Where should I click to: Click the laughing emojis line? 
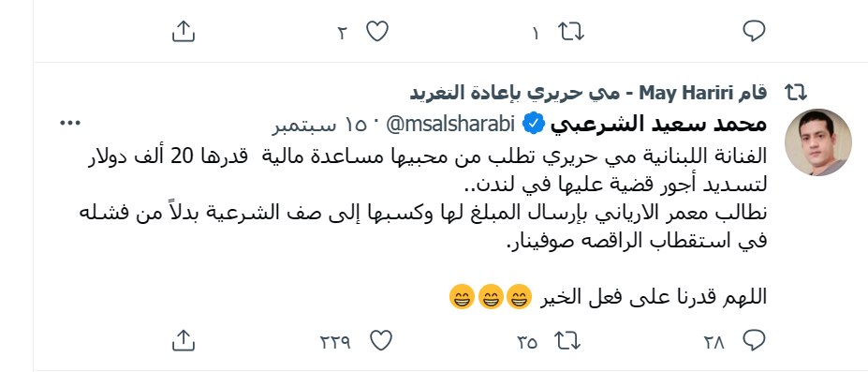coord(608,296)
